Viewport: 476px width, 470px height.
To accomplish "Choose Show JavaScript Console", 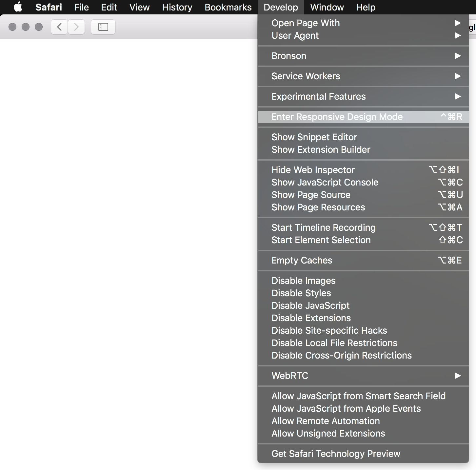I will pyautogui.click(x=363, y=182).
